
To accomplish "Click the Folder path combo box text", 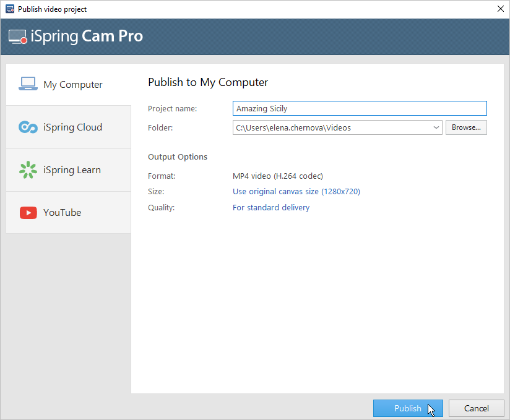I will 293,128.
